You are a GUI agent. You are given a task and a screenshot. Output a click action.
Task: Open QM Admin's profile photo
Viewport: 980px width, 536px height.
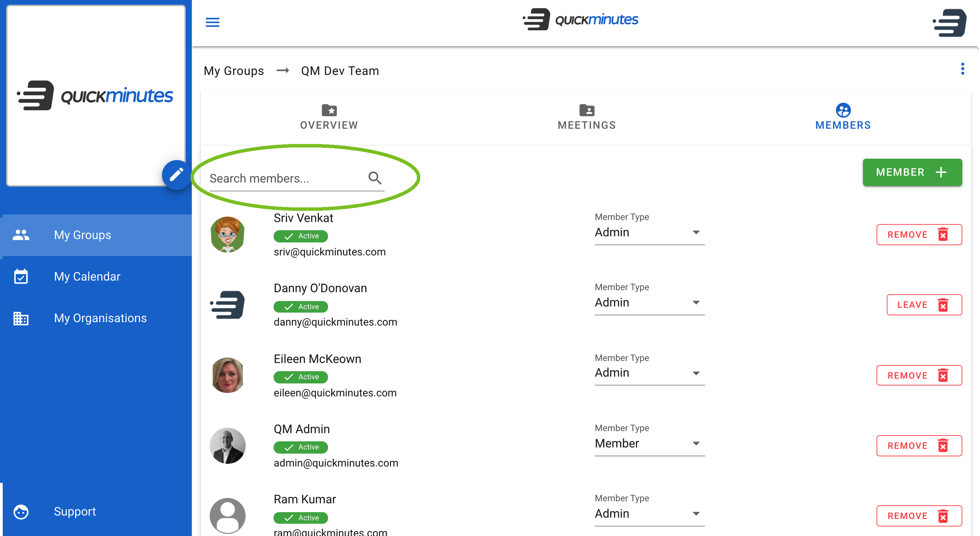click(x=228, y=446)
